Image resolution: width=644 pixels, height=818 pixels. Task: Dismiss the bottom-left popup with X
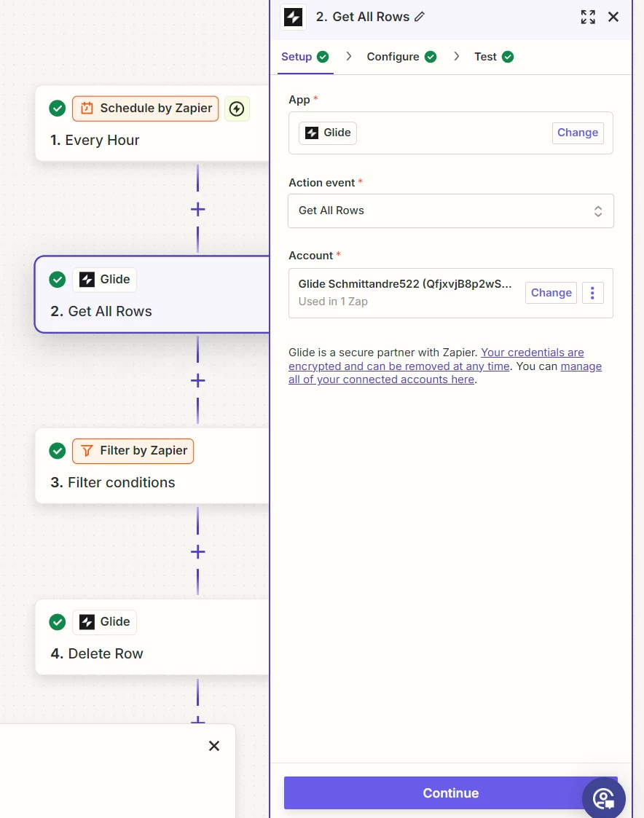[214, 746]
